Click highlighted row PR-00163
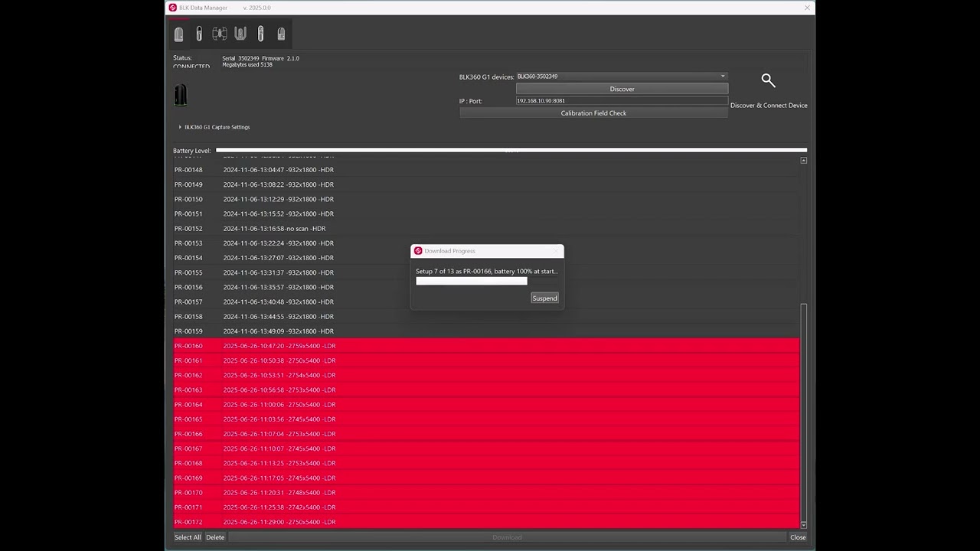 tap(486, 390)
